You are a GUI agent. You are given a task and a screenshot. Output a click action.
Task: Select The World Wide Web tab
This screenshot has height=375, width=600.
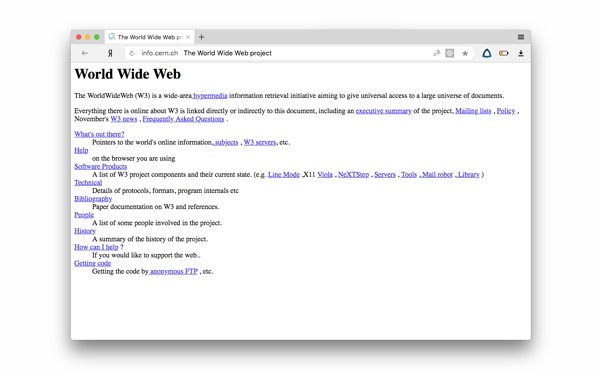click(150, 37)
